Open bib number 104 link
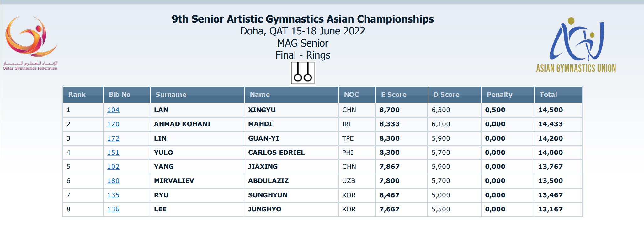 coord(113,110)
